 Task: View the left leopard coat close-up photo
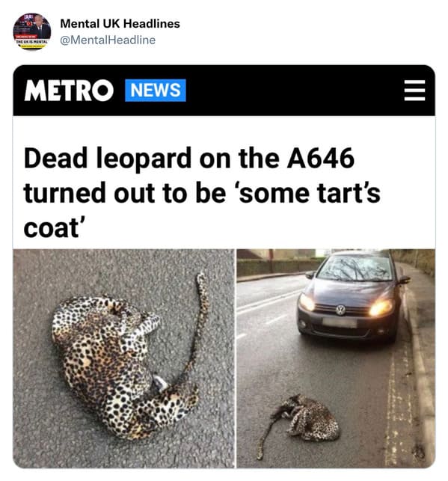123,358
